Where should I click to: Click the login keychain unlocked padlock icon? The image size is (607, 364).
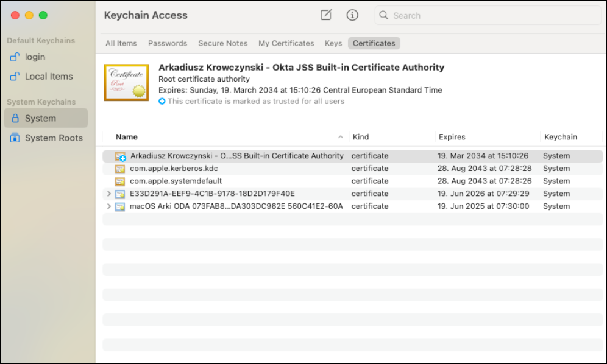click(x=15, y=57)
